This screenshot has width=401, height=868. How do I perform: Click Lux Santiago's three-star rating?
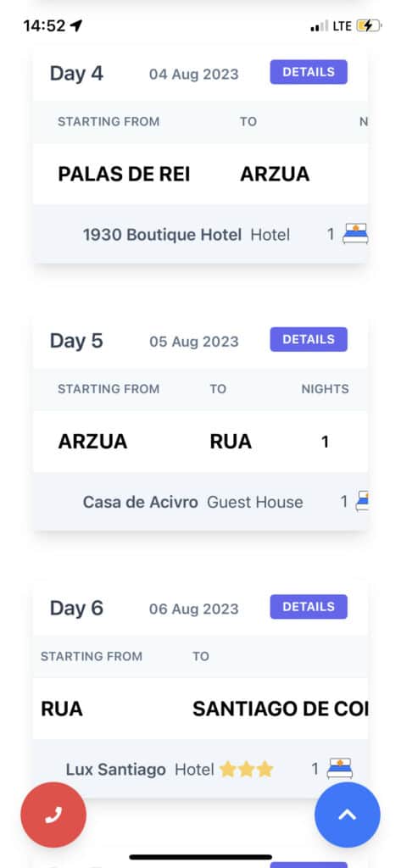[x=246, y=769]
